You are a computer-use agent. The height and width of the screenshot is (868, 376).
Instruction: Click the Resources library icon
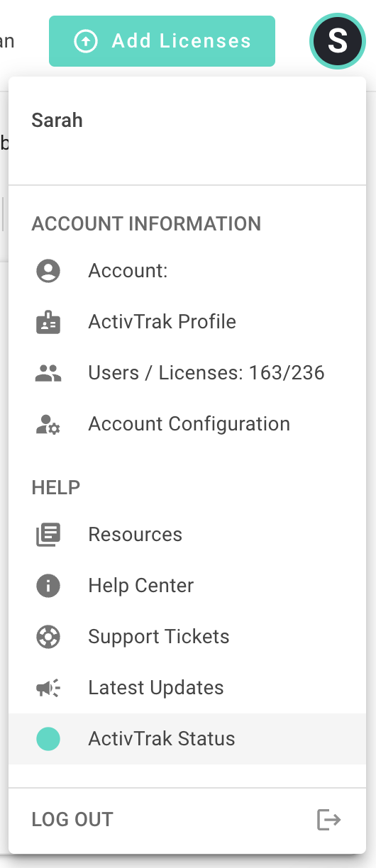[48, 535]
